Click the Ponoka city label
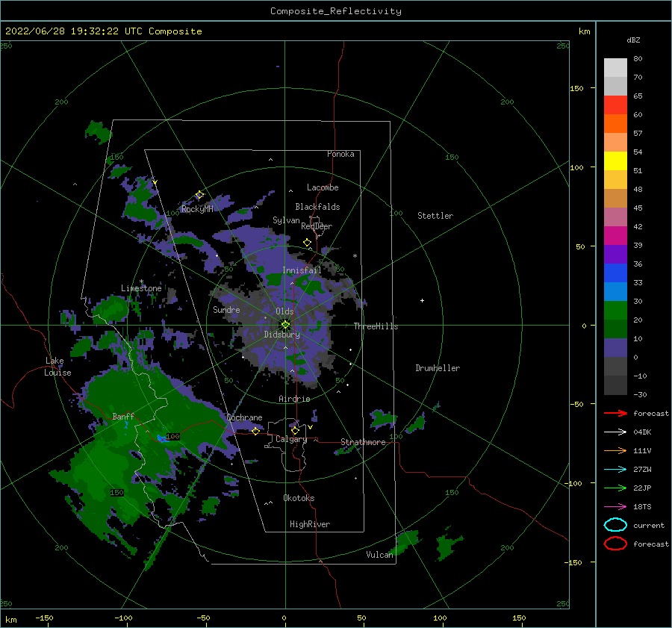672x628 pixels. coord(340,154)
